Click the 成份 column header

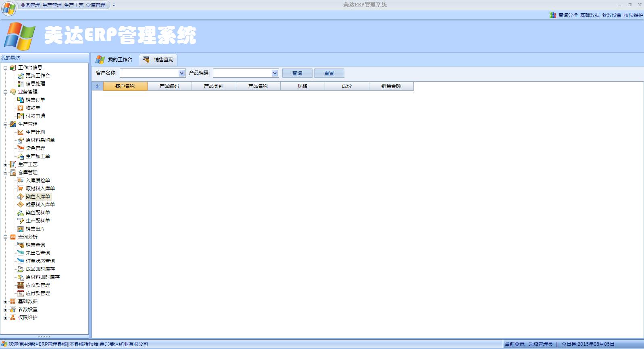[x=347, y=86]
